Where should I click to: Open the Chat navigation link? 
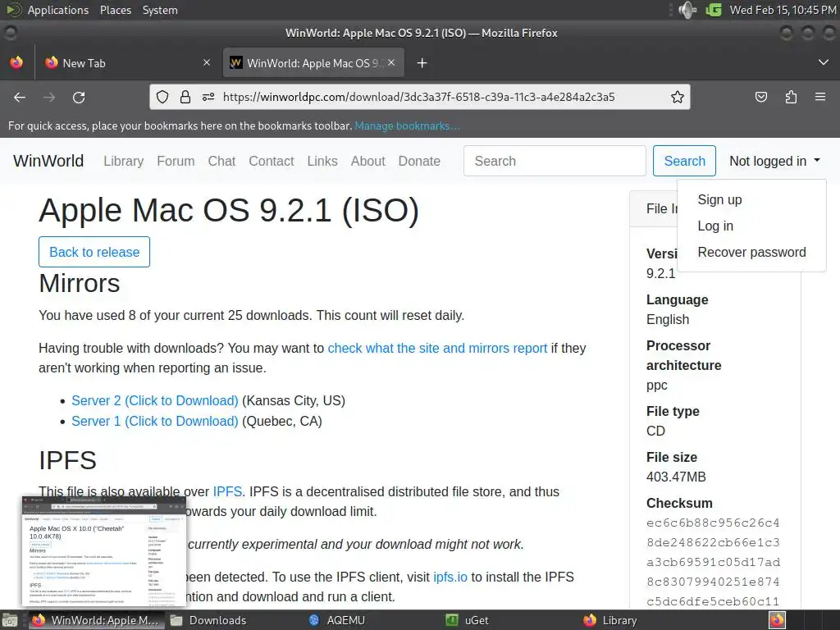click(x=221, y=162)
